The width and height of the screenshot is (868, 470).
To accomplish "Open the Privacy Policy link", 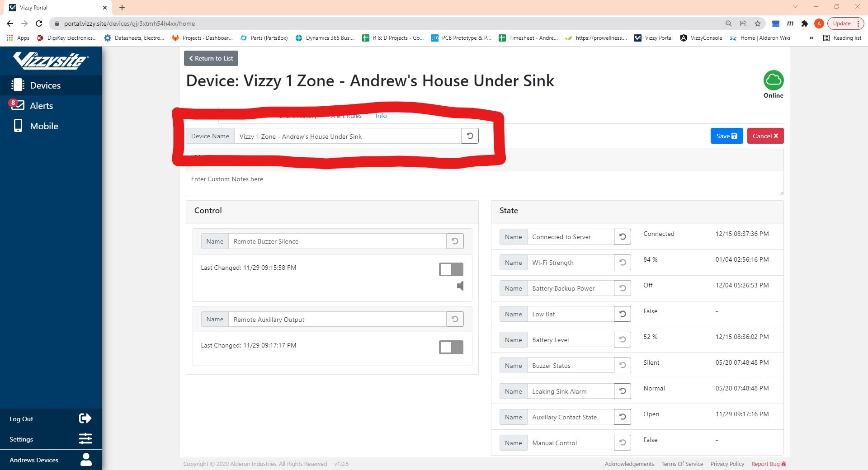I will click(x=727, y=464).
